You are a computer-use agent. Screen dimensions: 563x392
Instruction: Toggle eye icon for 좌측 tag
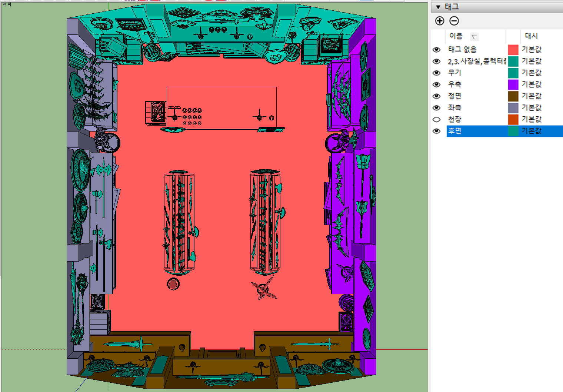(x=437, y=108)
